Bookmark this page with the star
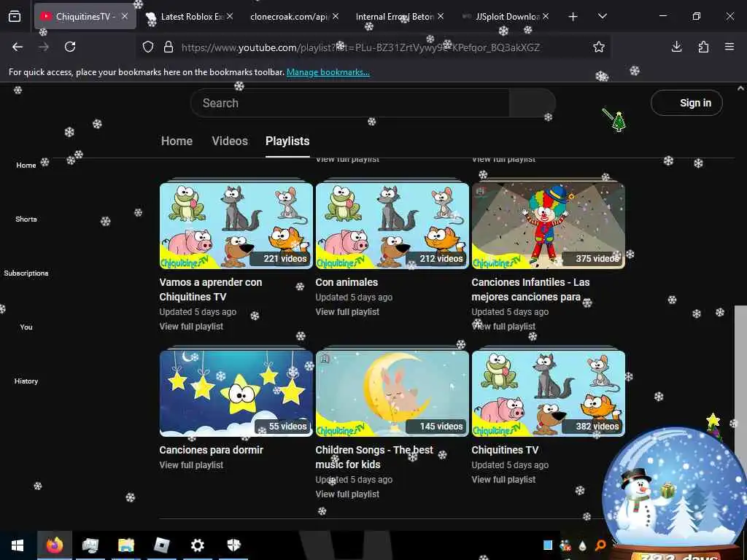This screenshot has height=560, width=747. (x=599, y=47)
